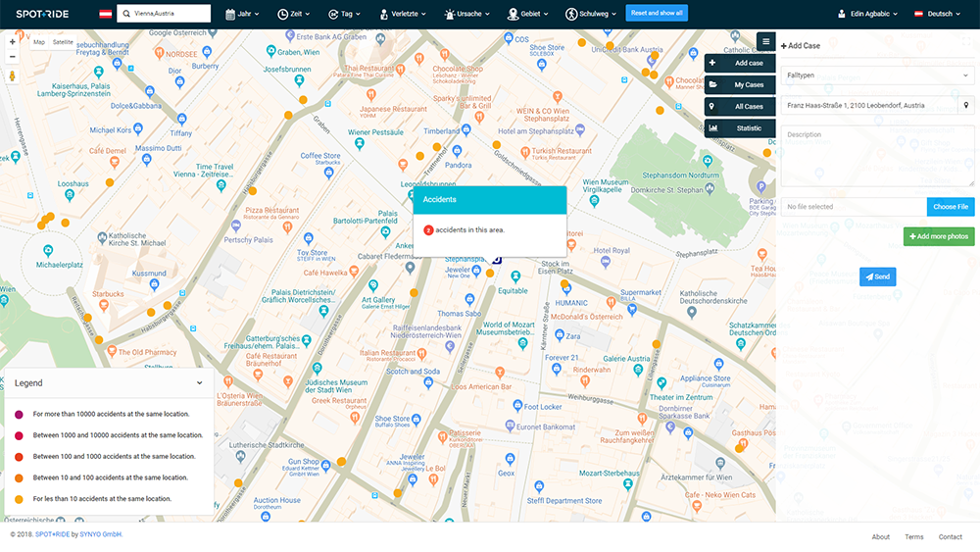This screenshot has width=980, height=552.
Task: Click the purple legend dot for over 10000 accidents
Action: pyautogui.click(x=19, y=415)
